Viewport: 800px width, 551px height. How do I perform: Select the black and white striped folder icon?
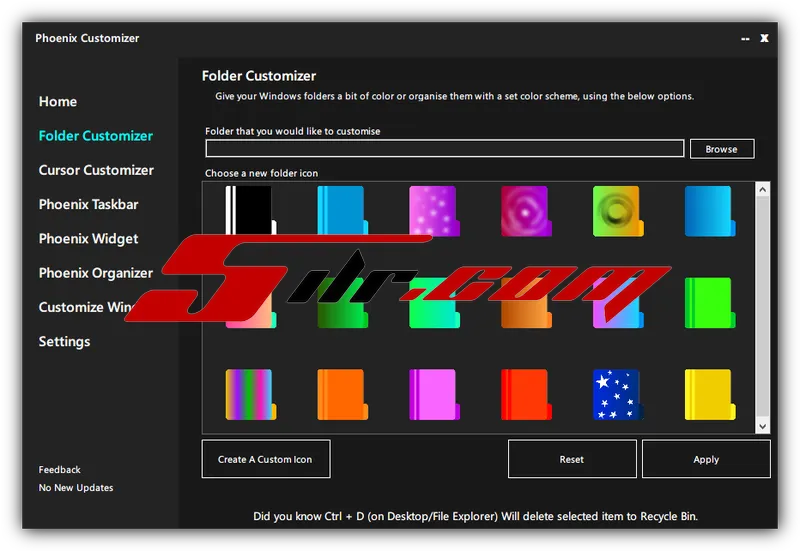point(251,211)
